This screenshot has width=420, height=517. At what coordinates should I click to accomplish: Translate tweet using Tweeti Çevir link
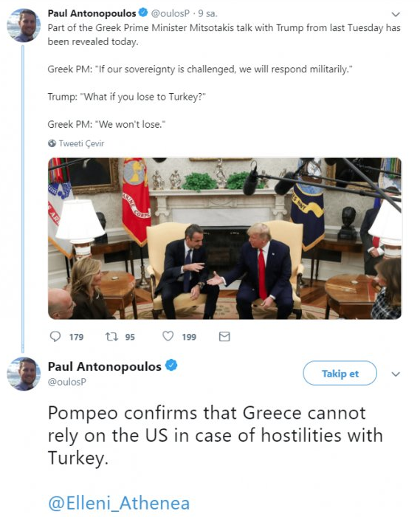tap(81, 143)
